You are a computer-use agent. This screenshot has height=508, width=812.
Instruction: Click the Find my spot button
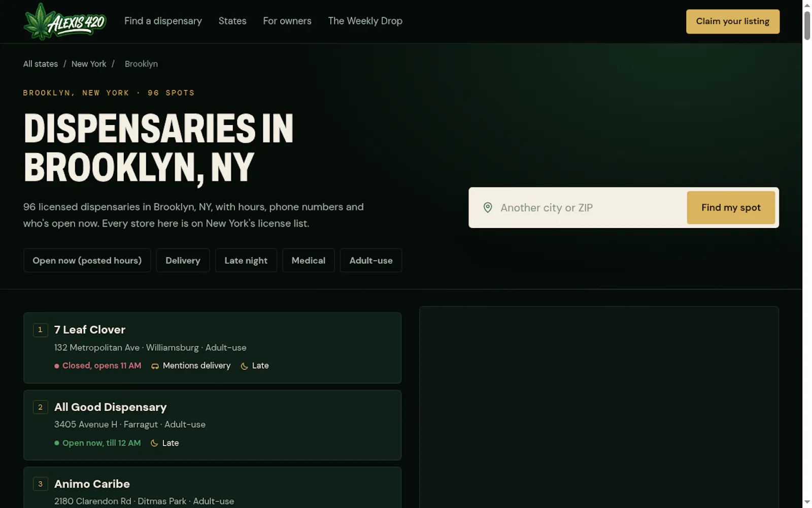point(731,207)
